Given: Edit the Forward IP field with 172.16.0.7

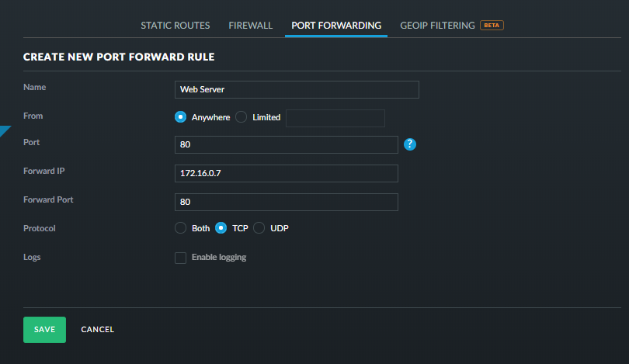Looking at the screenshot, I should (x=287, y=173).
